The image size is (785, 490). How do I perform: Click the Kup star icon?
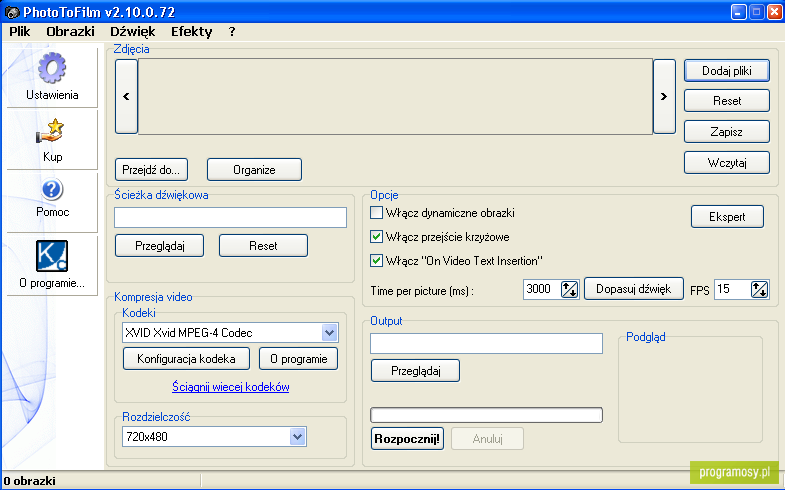51,132
